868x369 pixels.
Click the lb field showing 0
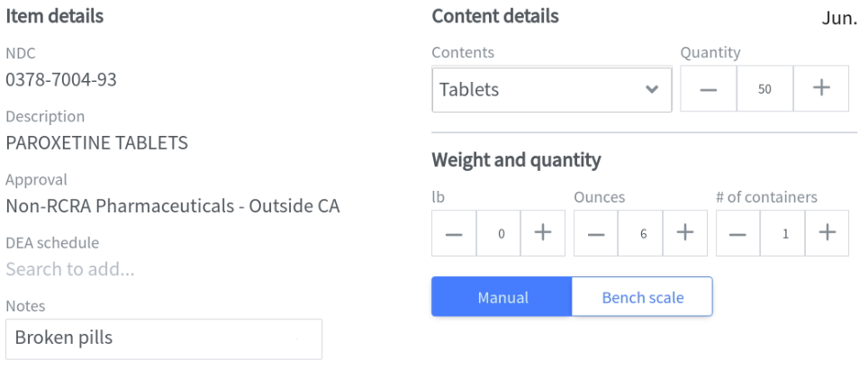[x=498, y=233]
